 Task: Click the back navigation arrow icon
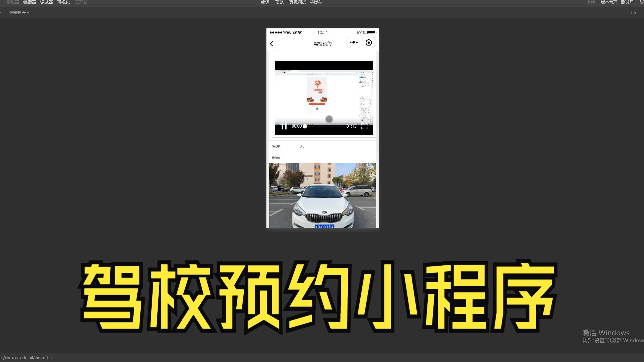(x=272, y=43)
